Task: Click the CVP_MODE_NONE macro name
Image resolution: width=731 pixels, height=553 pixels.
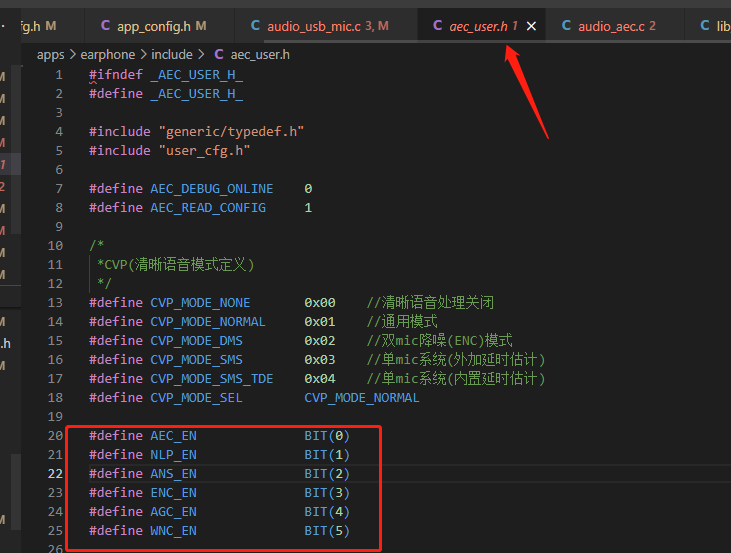Action: point(200,303)
